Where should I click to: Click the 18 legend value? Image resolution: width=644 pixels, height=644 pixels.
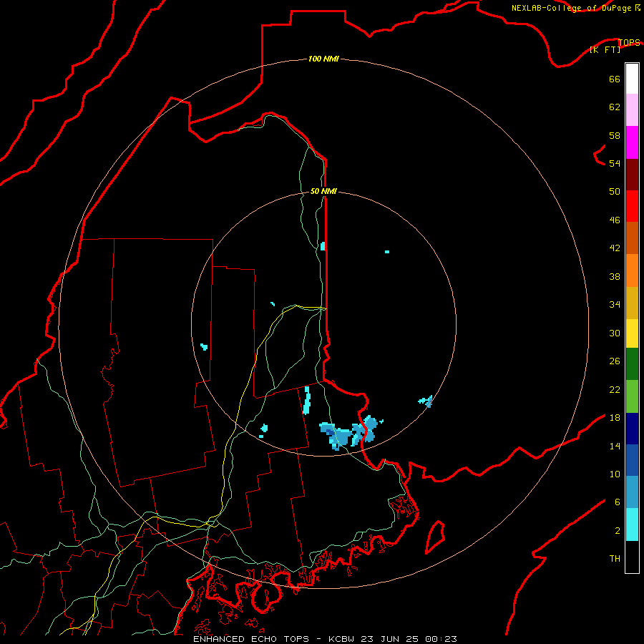click(615, 417)
